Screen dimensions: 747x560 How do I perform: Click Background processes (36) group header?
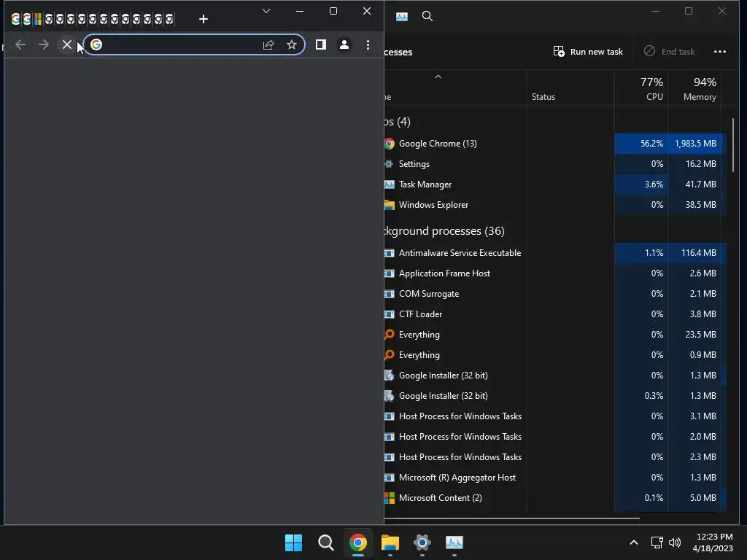tap(444, 231)
